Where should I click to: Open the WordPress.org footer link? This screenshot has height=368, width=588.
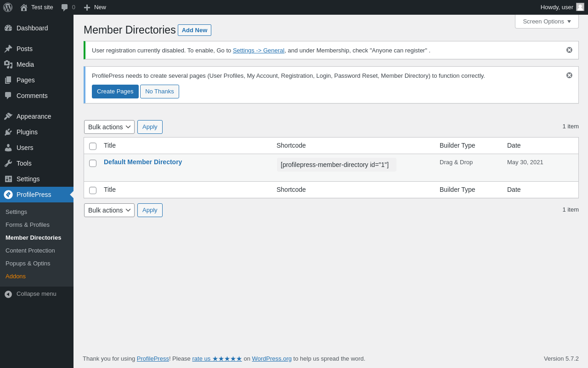click(x=271, y=359)
